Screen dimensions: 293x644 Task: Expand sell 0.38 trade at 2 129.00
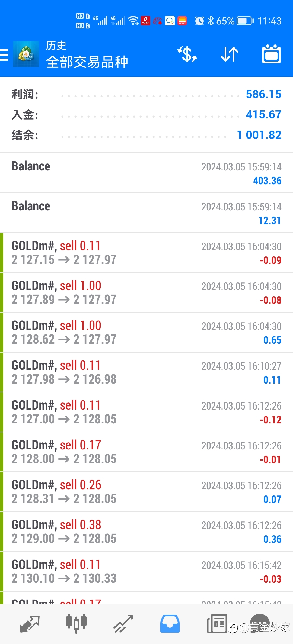[x=146, y=532]
